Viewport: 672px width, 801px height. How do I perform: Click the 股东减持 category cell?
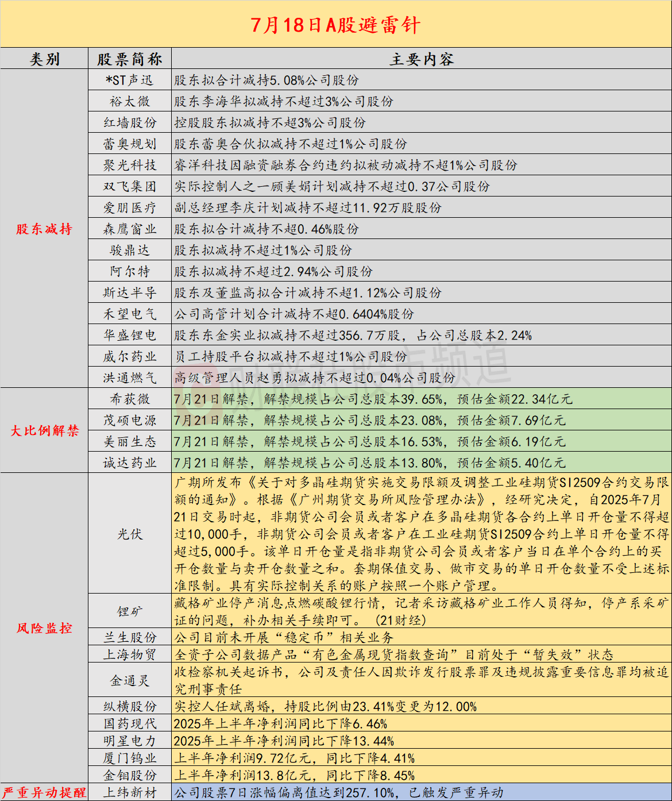coord(44,229)
